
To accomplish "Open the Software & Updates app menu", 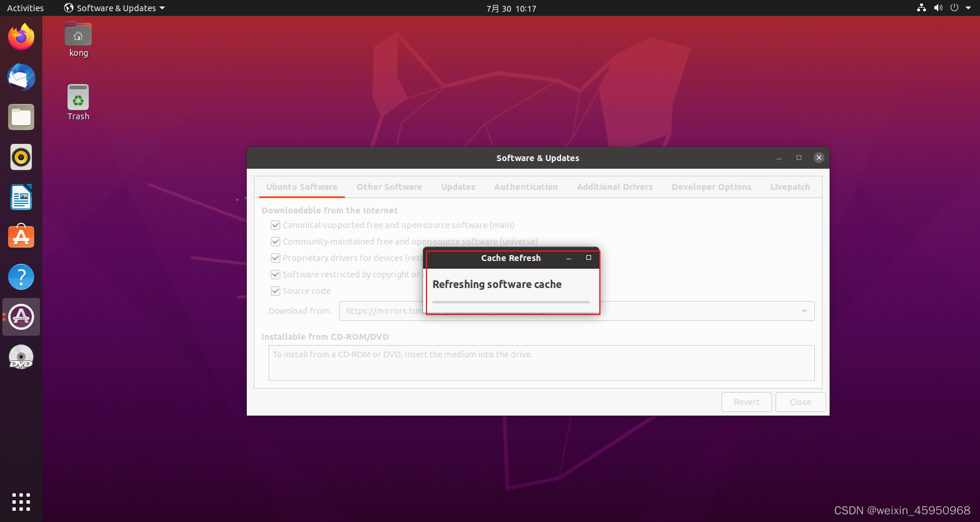I will pos(115,8).
